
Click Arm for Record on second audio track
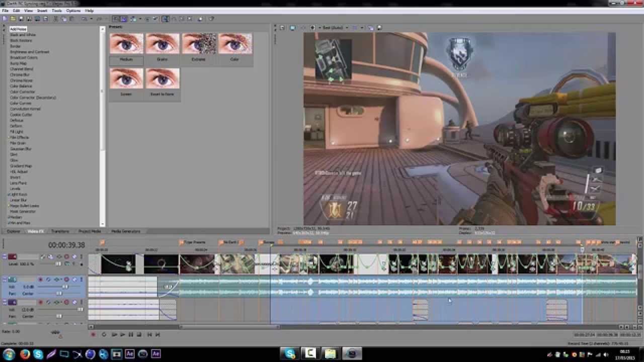point(41,302)
